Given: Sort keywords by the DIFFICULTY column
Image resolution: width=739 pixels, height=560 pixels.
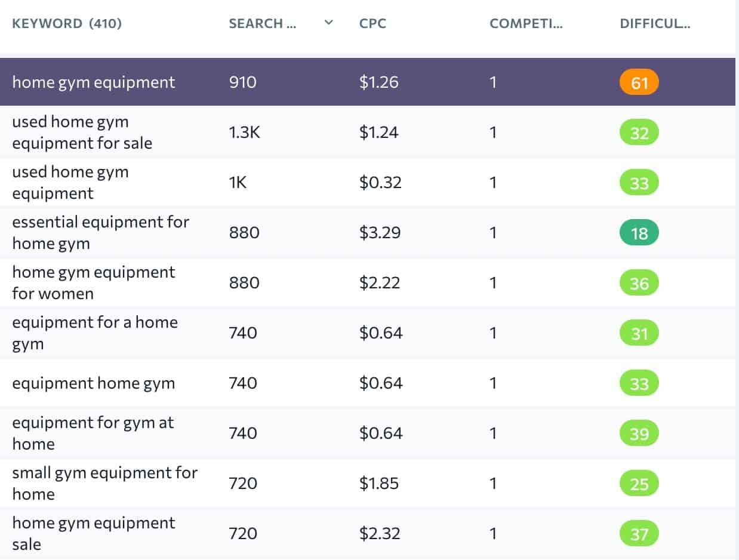Looking at the screenshot, I should pos(655,23).
